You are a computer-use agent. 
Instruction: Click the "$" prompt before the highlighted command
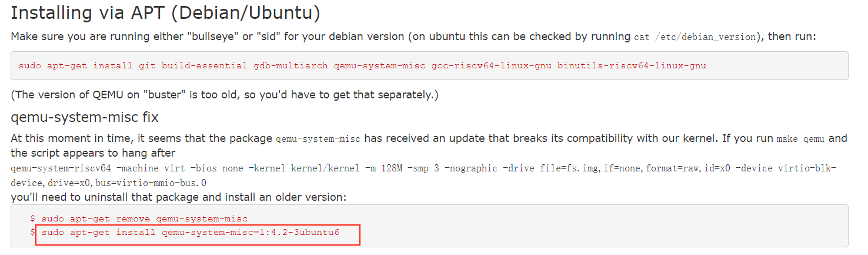pyautogui.click(x=33, y=233)
